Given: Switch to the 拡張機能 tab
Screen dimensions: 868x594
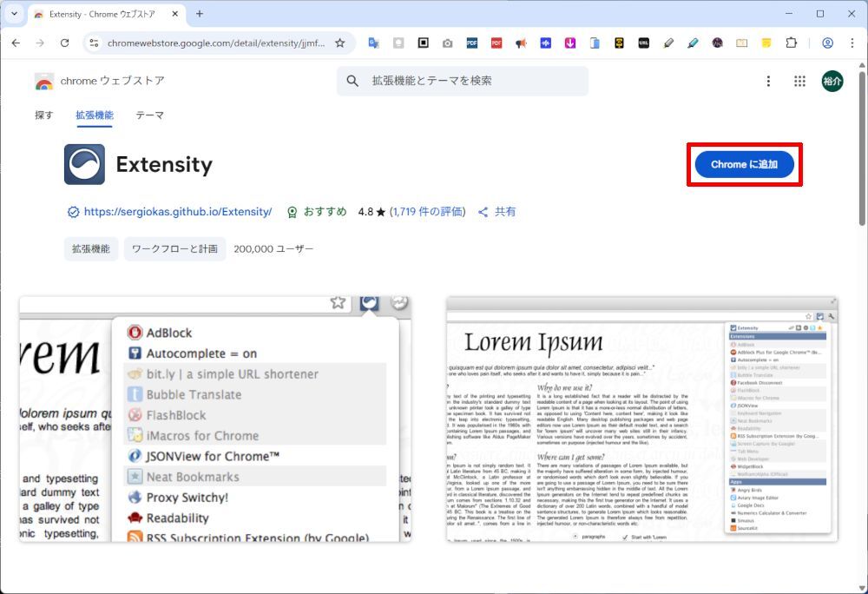Looking at the screenshot, I should (x=95, y=115).
